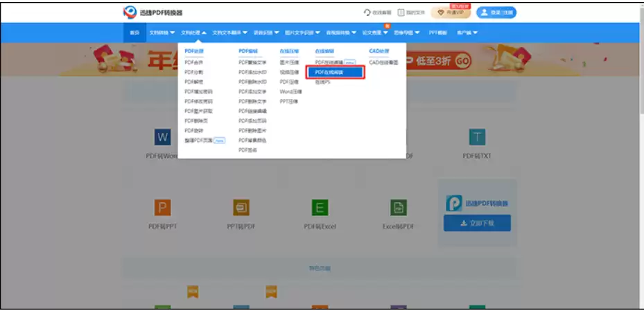
Task: Click the Excel转PDF green icon
Action: pyautogui.click(x=399, y=207)
